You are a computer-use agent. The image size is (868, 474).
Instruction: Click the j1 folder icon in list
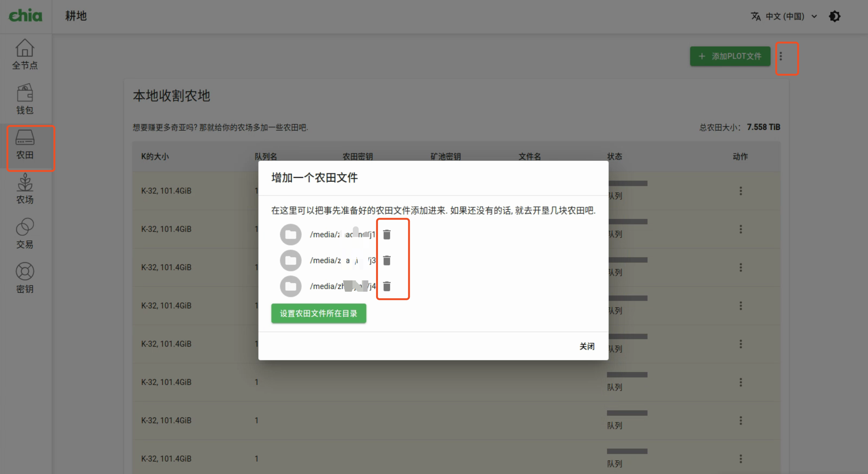coord(290,235)
